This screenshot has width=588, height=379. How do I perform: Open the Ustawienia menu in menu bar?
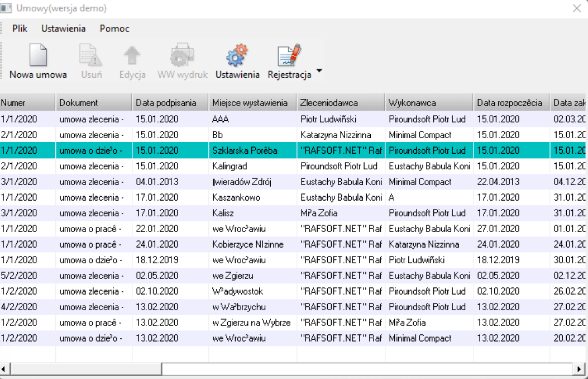63,29
